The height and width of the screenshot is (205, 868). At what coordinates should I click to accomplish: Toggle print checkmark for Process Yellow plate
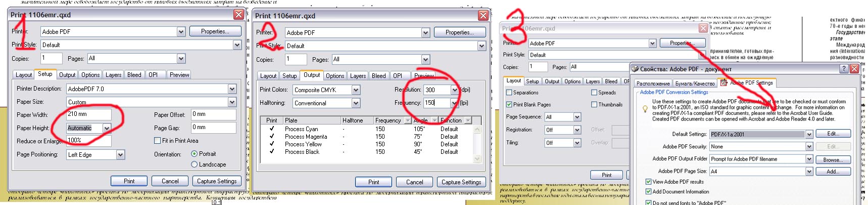click(272, 144)
